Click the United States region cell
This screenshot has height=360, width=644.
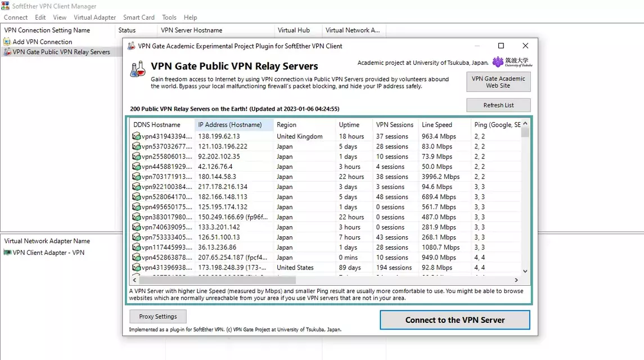295,267
